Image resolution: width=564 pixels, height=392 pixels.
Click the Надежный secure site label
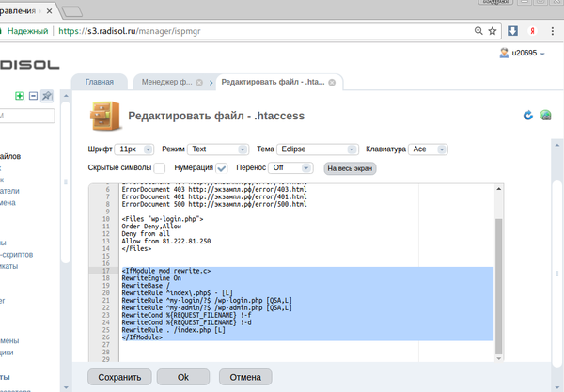(27, 31)
